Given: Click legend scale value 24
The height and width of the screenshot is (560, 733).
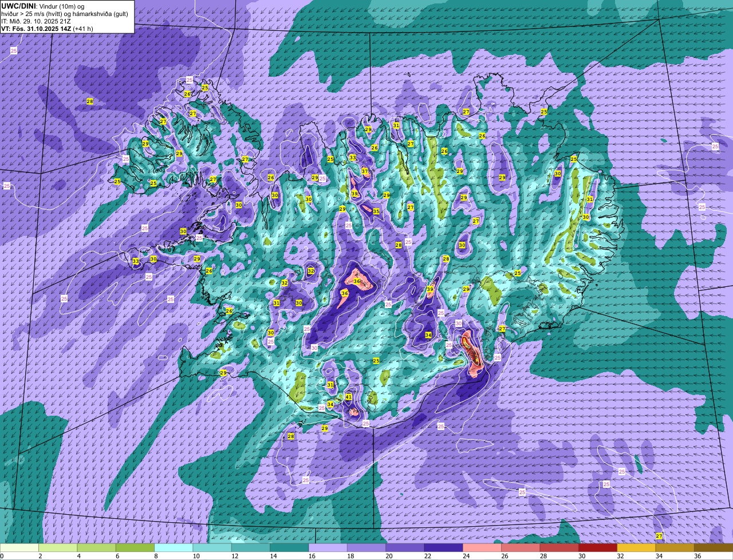Looking at the screenshot, I should coord(466,556).
